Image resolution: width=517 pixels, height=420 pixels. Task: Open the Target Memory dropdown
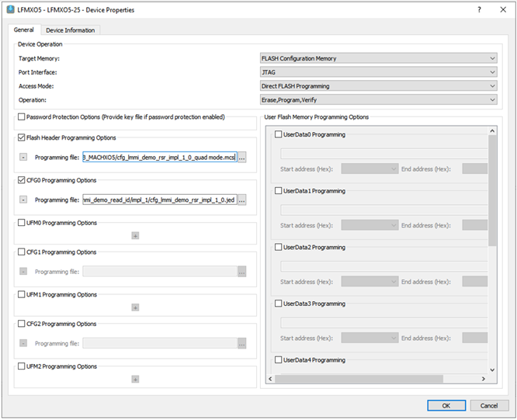[378, 58]
